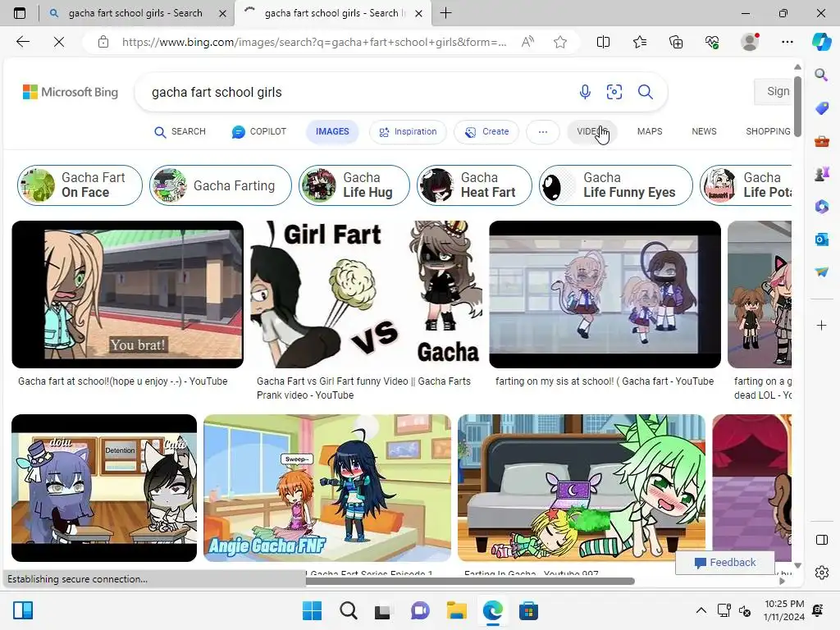Open the Windows Start menu
Screen dimensions: 840x630
[x=313, y=610]
